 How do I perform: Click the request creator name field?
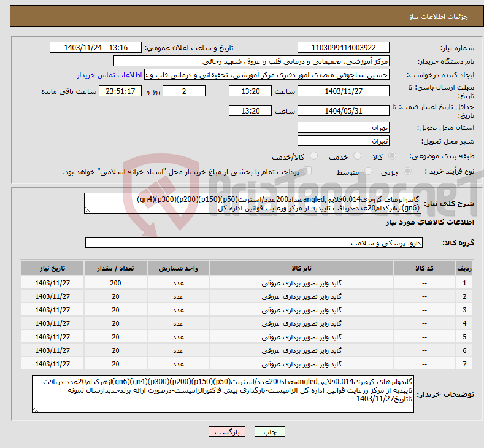pyautogui.click(x=267, y=75)
